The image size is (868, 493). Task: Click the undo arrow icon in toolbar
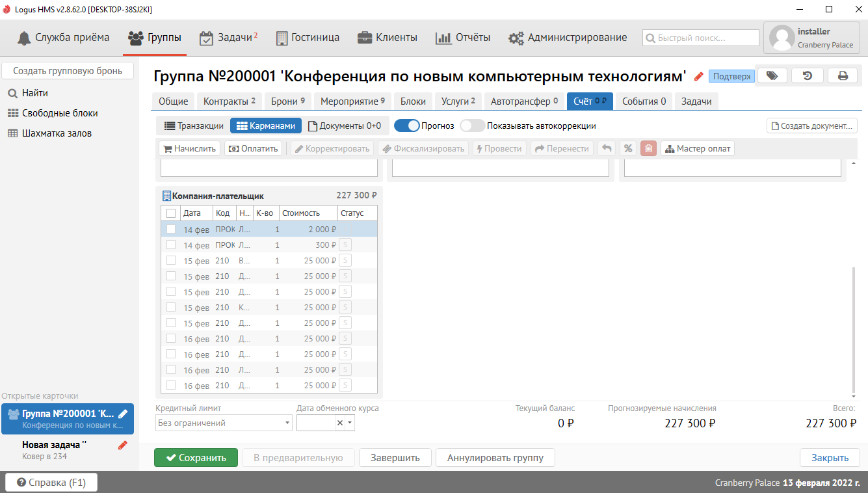click(x=607, y=148)
